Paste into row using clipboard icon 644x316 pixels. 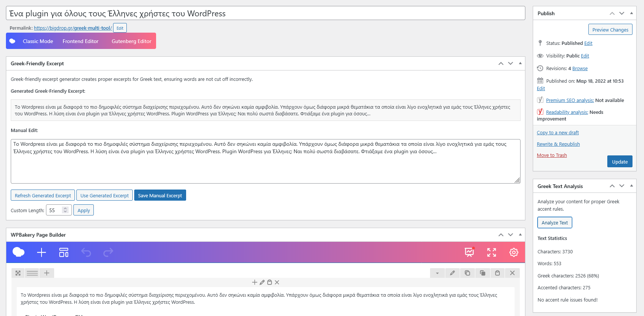point(498,273)
